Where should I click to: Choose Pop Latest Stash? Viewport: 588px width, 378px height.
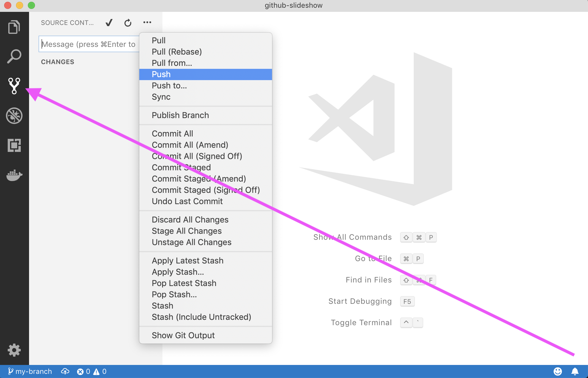[206, 283]
